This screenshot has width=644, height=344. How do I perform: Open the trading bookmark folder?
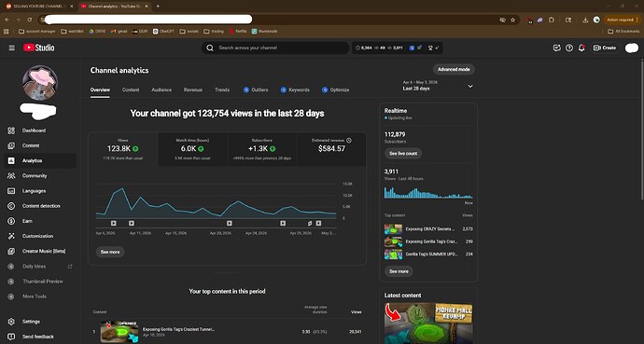coord(214,31)
